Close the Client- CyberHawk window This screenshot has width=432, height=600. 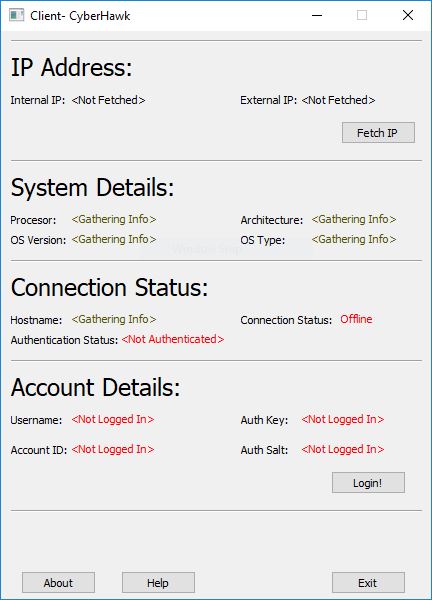408,15
